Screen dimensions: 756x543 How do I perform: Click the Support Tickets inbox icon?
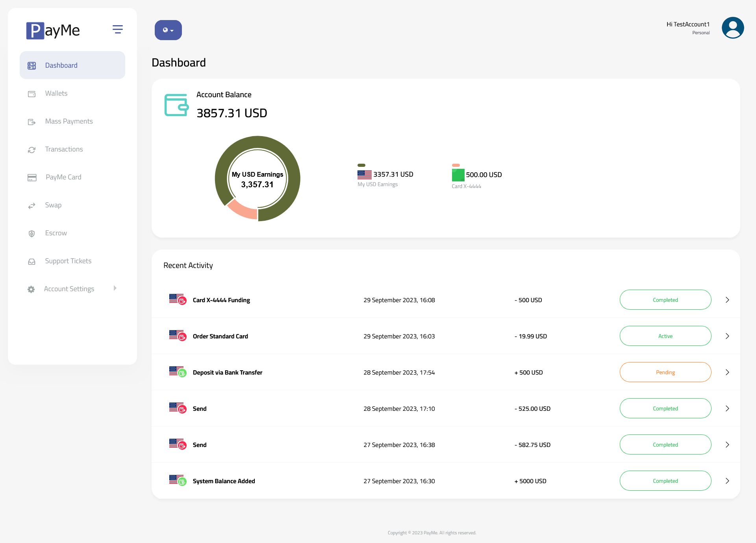pyautogui.click(x=32, y=262)
